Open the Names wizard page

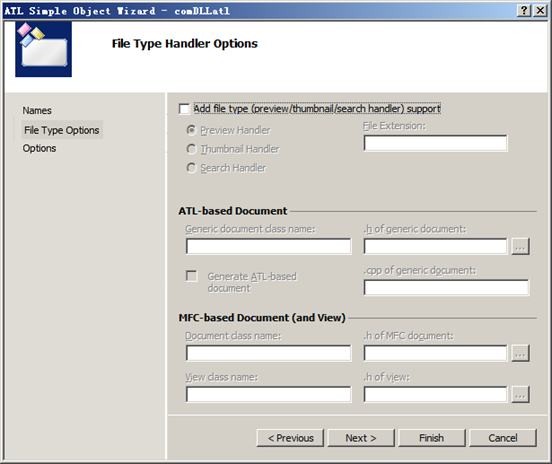tap(37, 111)
